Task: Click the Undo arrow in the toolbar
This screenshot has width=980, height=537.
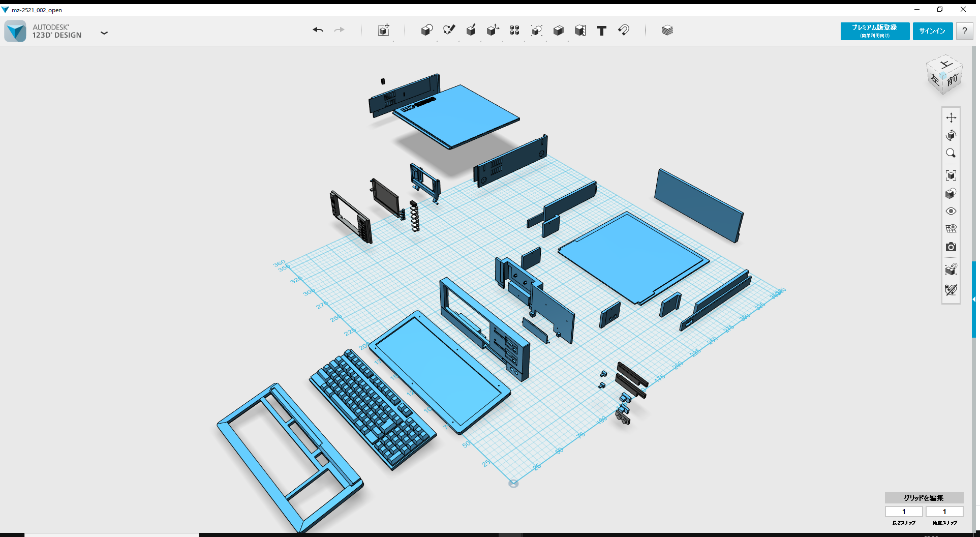Action: tap(318, 30)
